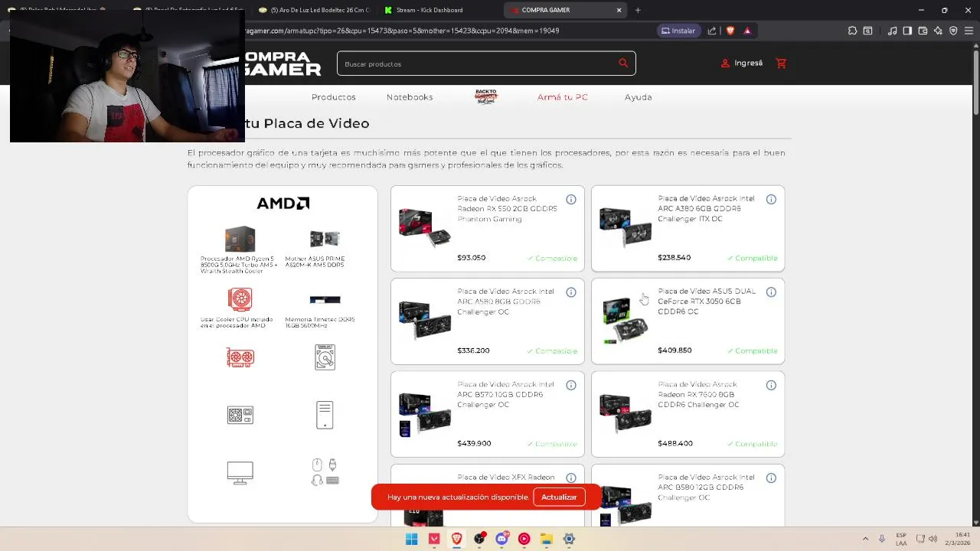Viewport: 980px width, 551px height.
Task: Open the shopping cart icon
Action: click(781, 64)
